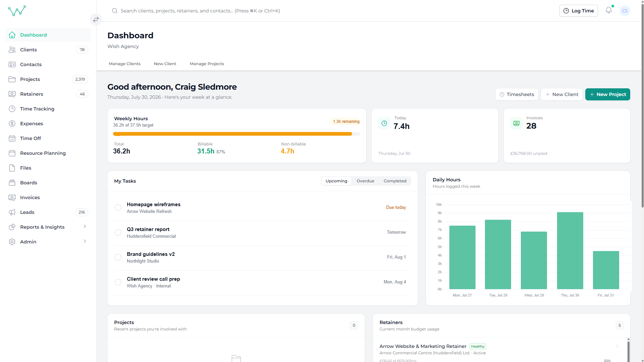Click the Mon, Jul 27 hours bar
This screenshot has height=362, width=644.
click(462, 257)
